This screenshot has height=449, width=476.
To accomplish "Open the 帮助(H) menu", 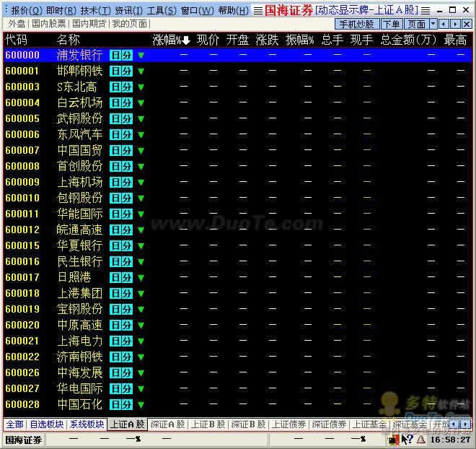I will click(x=233, y=11).
